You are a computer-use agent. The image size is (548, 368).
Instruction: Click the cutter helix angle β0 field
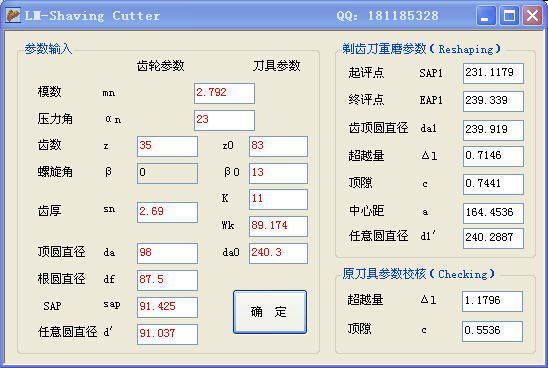pos(279,173)
